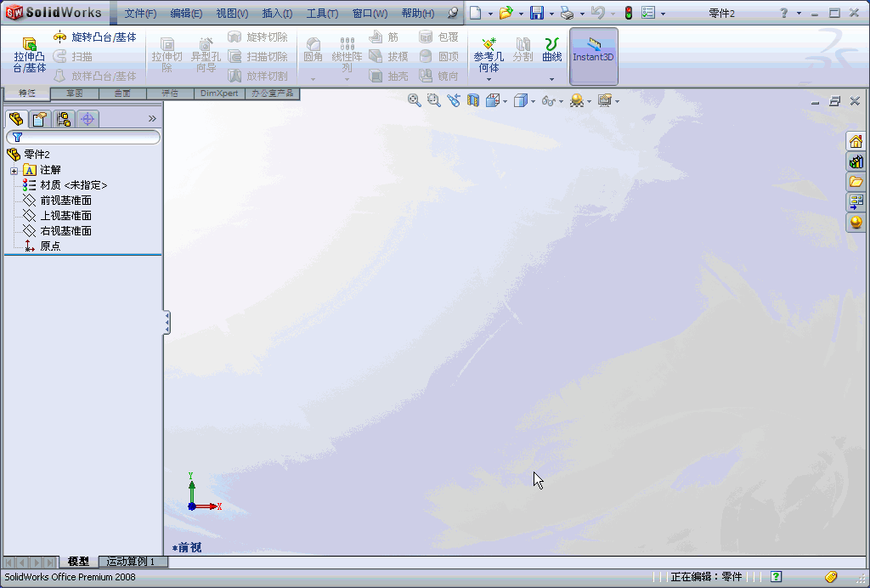Click the Mirror (镜向) tool
Screen dimensions: 870x588
pos(439,76)
